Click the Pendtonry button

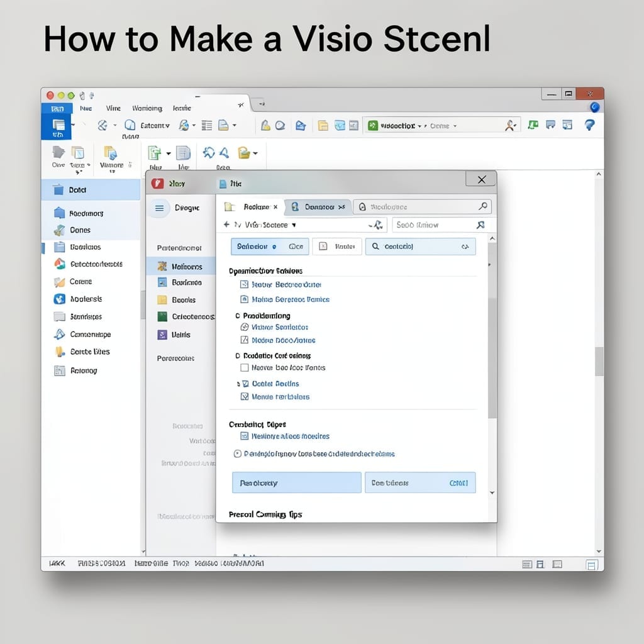297,482
